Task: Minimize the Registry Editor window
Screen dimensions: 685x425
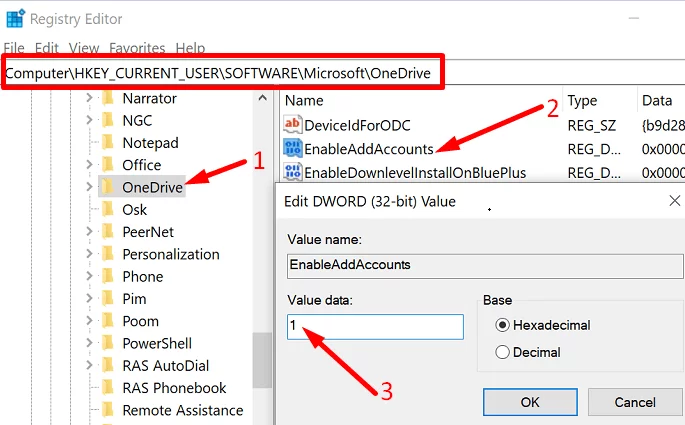Action: [x=634, y=18]
